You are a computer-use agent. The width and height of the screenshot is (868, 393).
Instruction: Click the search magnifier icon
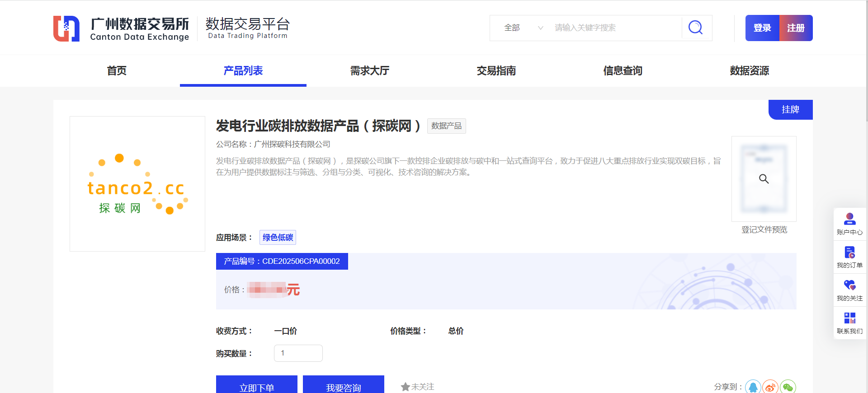pos(695,28)
